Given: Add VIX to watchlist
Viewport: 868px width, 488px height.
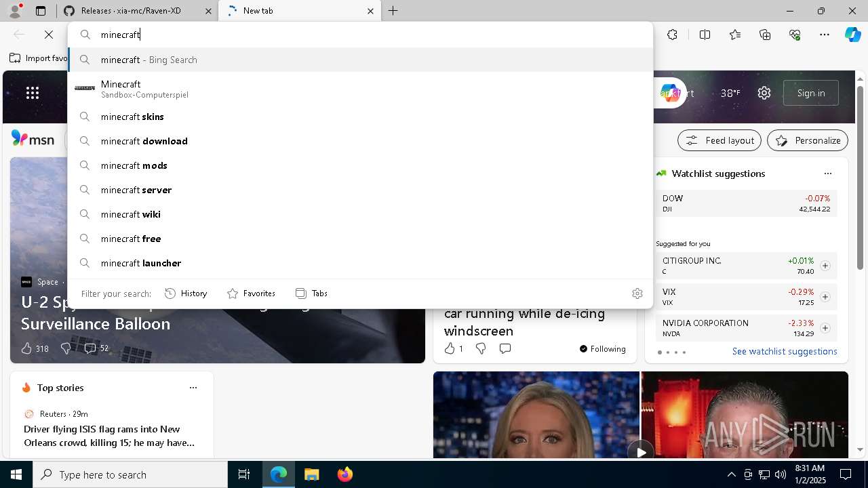Looking at the screenshot, I should [x=825, y=297].
